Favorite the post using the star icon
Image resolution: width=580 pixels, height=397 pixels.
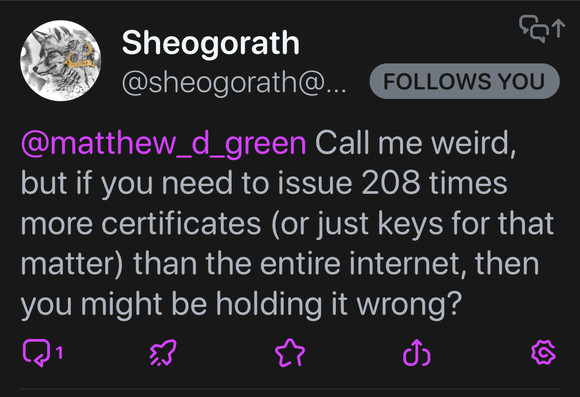290,353
